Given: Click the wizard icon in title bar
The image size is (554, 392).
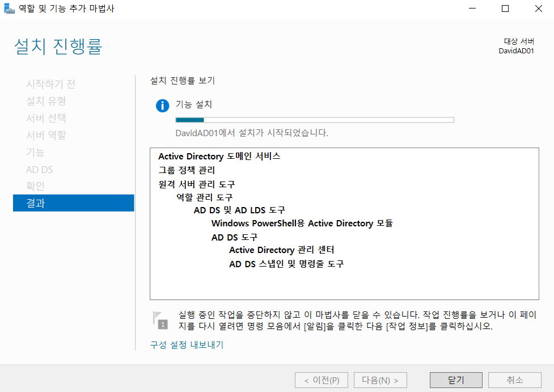Looking at the screenshot, I should click(x=9, y=9).
